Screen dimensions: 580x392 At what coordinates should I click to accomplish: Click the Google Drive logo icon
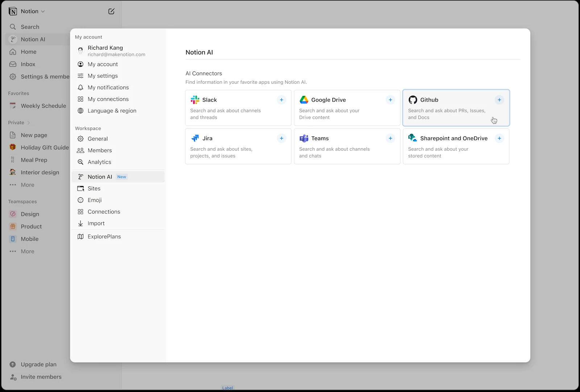[304, 100]
